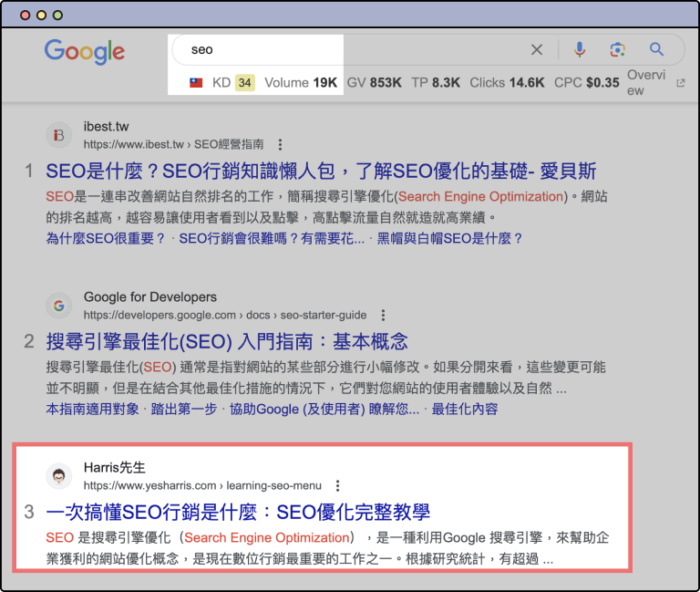Clear the search query with X
The height and width of the screenshot is (592, 700).
point(537,49)
